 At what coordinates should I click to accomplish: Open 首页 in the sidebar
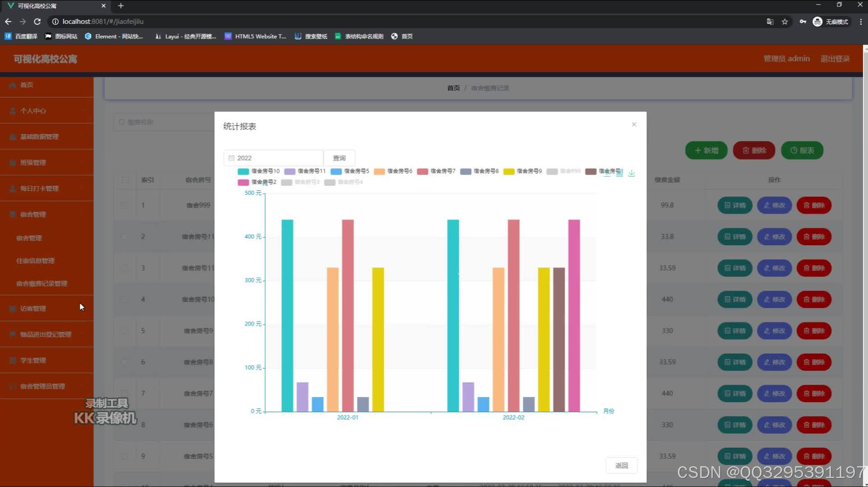click(47, 85)
